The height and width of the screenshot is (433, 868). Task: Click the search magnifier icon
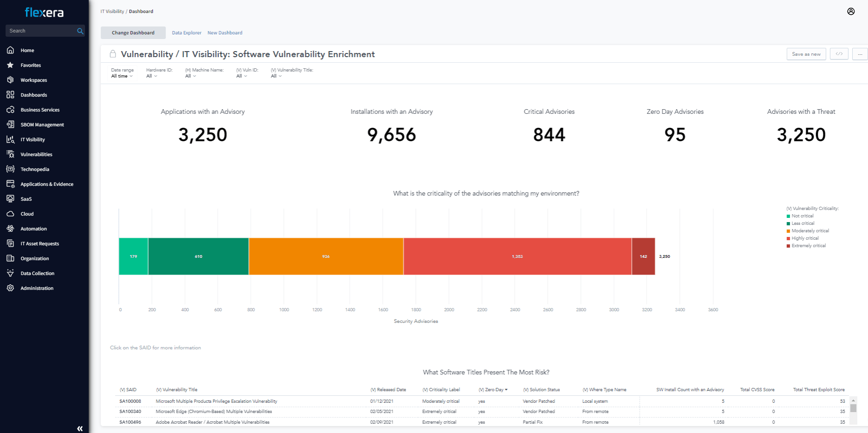pos(80,31)
